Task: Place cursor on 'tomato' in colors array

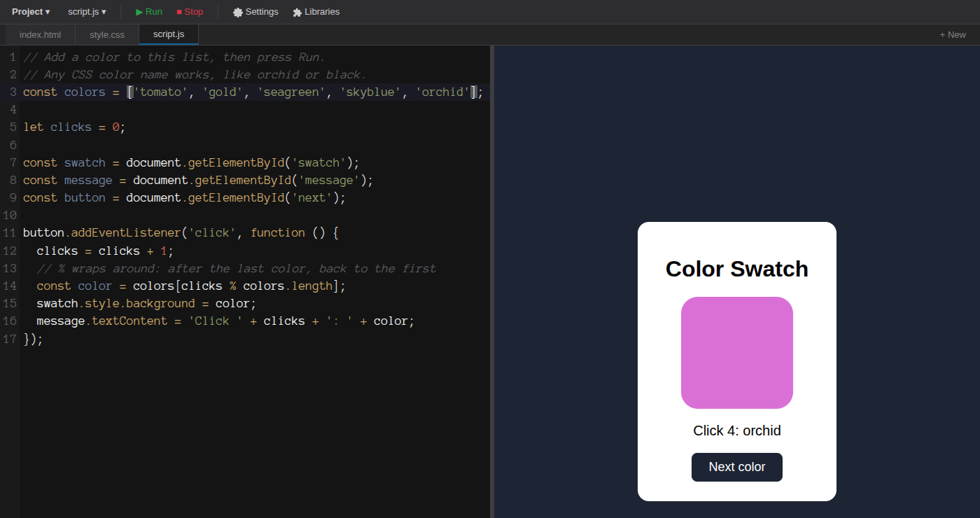Action: (161, 92)
